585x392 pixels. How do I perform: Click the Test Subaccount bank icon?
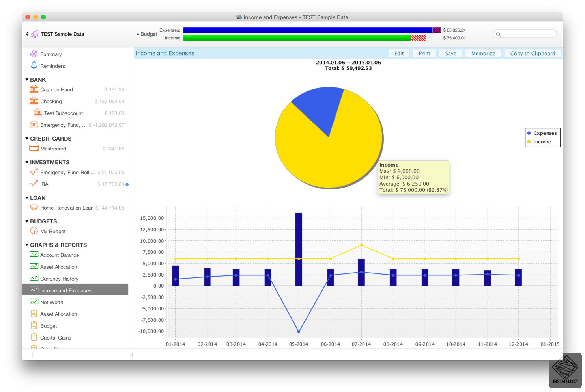38,113
